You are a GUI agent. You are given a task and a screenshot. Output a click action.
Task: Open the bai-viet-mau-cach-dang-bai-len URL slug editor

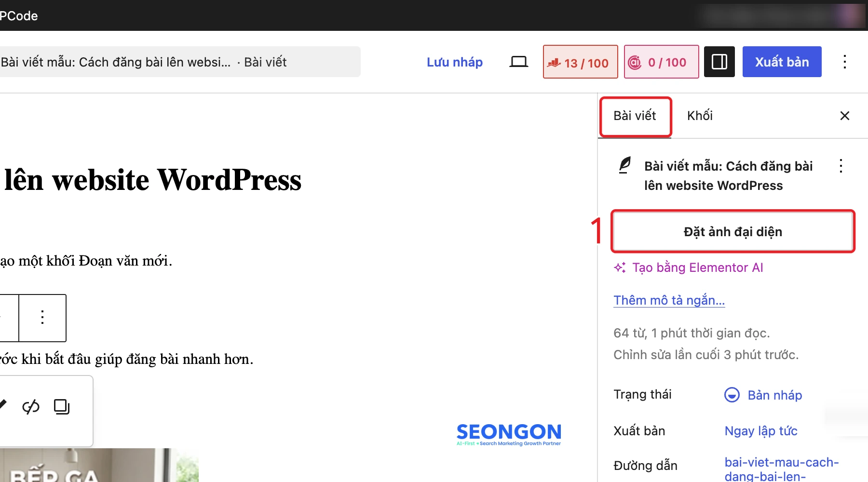coord(781,469)
